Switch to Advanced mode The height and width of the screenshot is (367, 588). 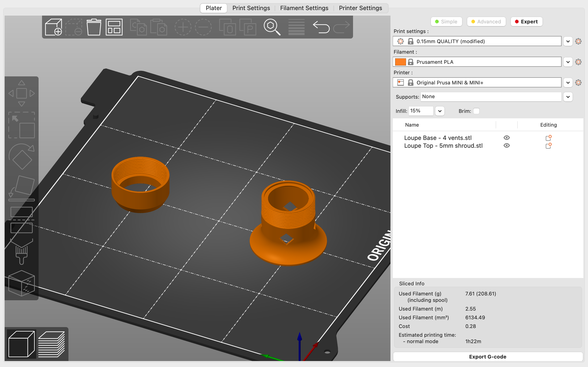(x=486, y=21)
